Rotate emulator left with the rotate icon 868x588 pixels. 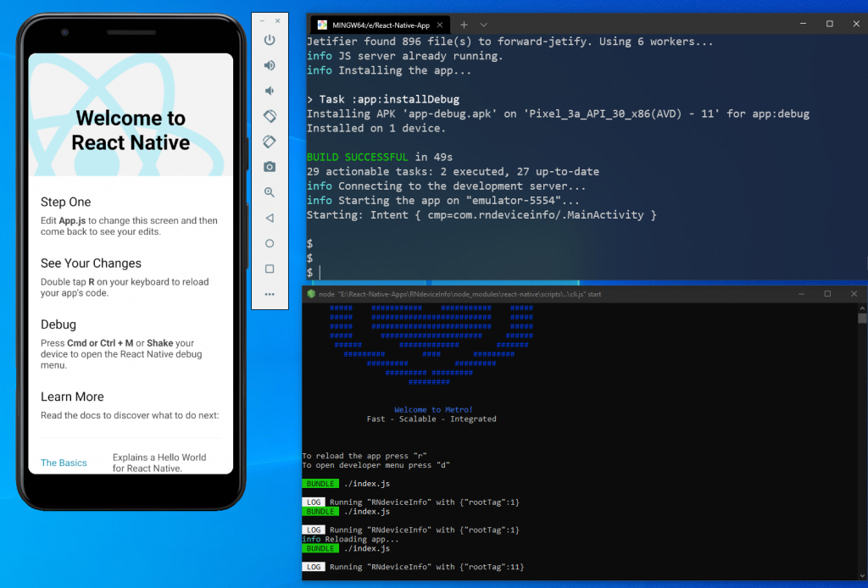[x=270, y=116]
